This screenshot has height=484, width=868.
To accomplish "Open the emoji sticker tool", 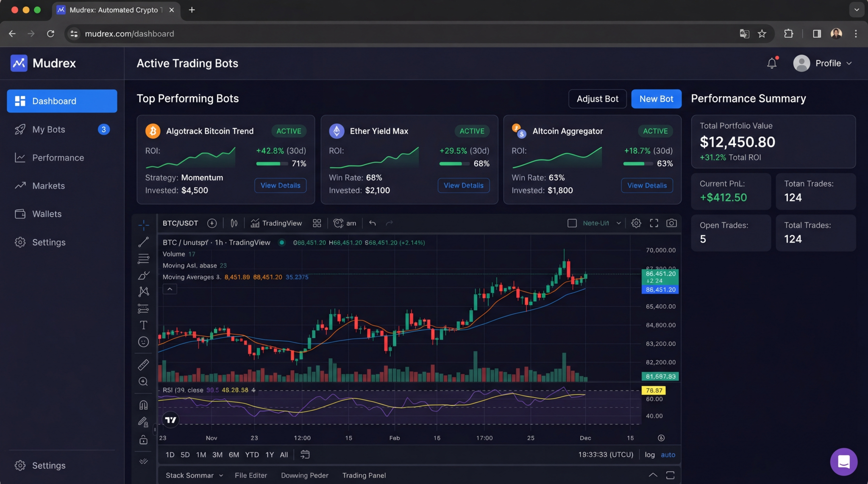I will 144,342.
